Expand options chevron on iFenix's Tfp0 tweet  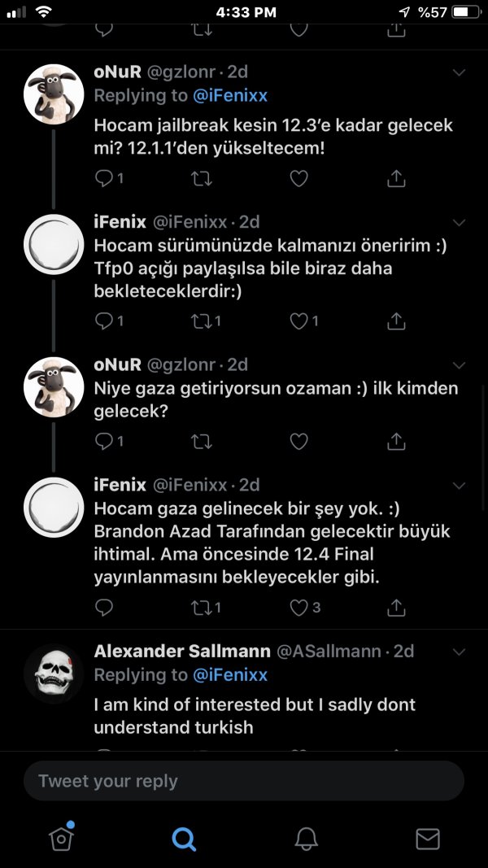coord(459,223)
